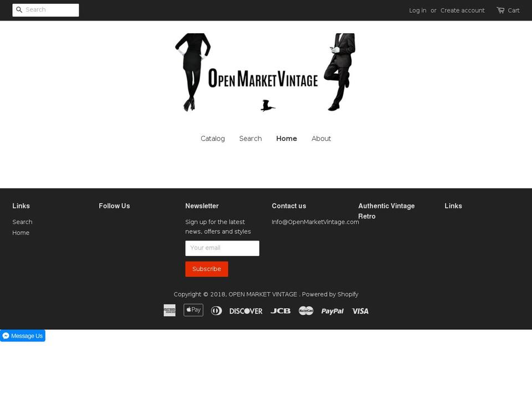Click the Create account link
The width and height of the screenshot is (532, 399).
(x=462, y=11)
